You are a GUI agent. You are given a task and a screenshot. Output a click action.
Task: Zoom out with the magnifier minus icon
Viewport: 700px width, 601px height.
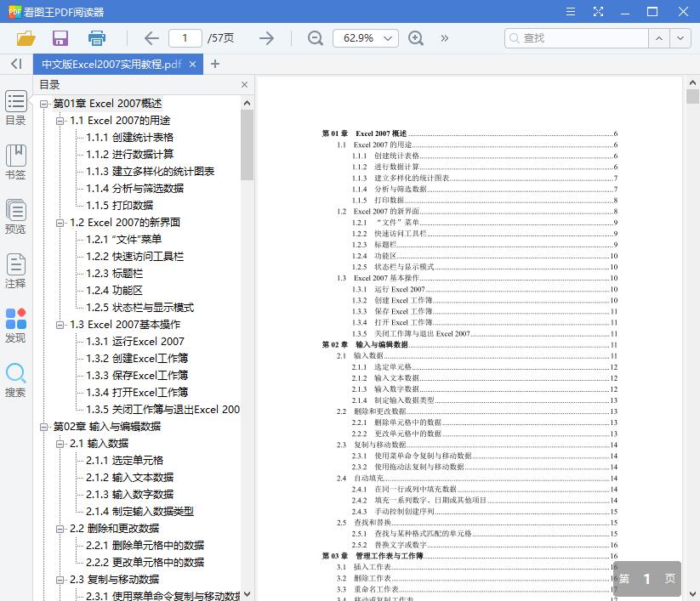click(x=316, y=38)
